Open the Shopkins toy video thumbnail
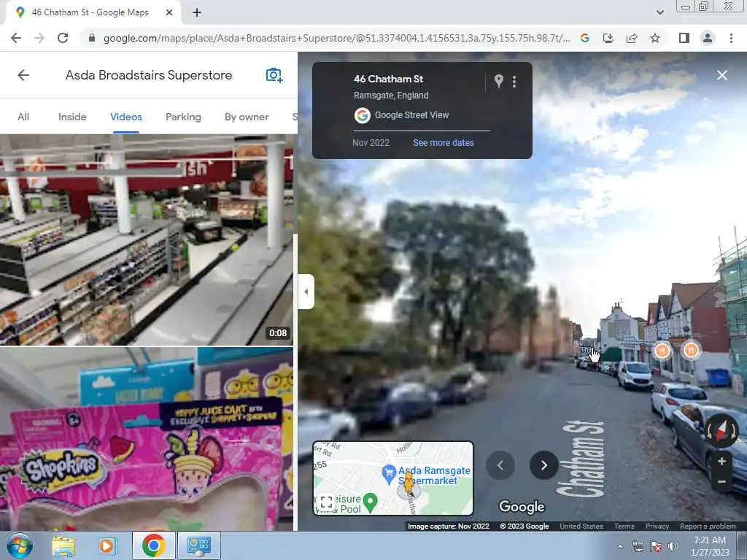This screenshot has width=747, height=560. coord(146,439)
